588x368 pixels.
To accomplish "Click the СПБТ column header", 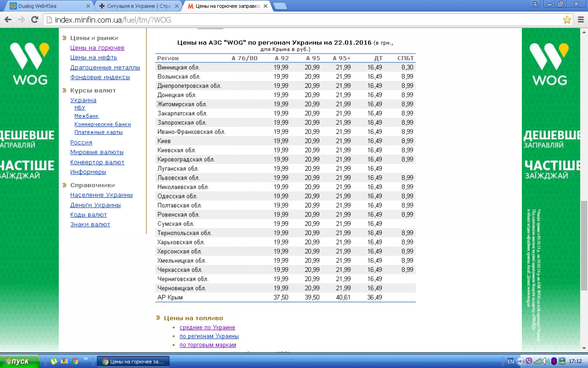I will tap(406, 58).
